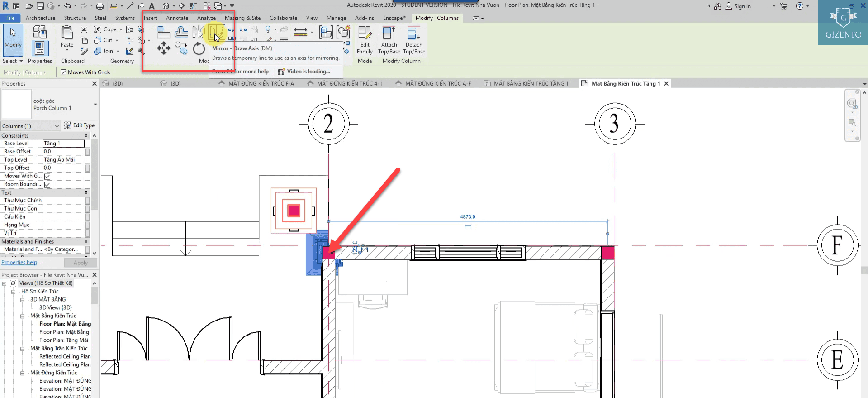Open the 2D navigation wheel in view

coord(852,104)
